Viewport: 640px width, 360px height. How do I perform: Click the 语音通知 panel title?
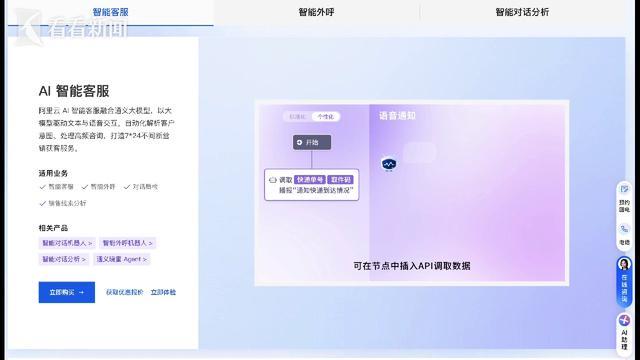(x=397, y=116)
